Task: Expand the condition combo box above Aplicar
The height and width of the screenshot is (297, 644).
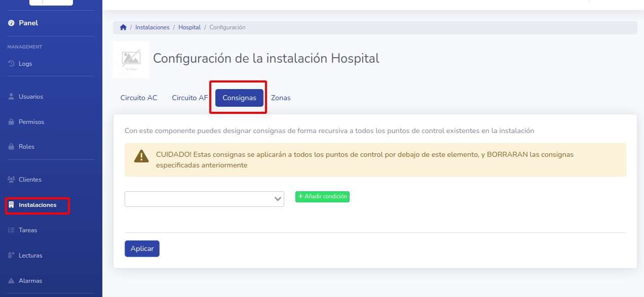Action: coord(204,199)
